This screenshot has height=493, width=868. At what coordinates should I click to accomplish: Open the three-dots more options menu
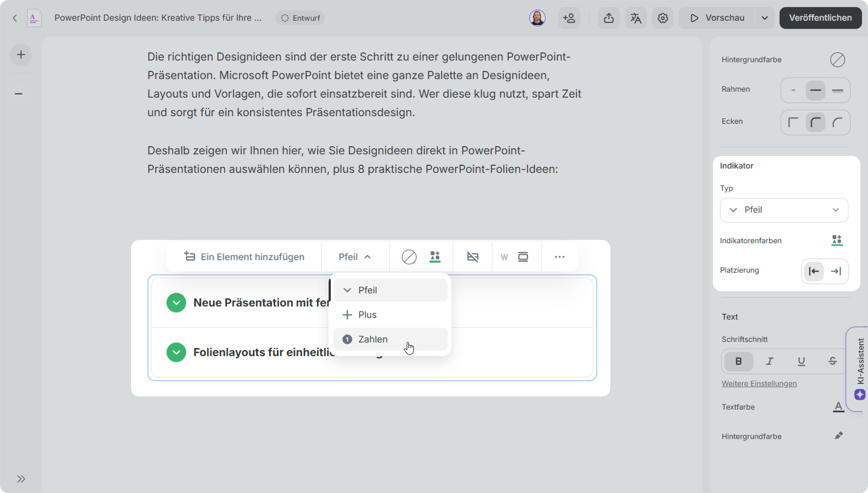click(559, 257)
